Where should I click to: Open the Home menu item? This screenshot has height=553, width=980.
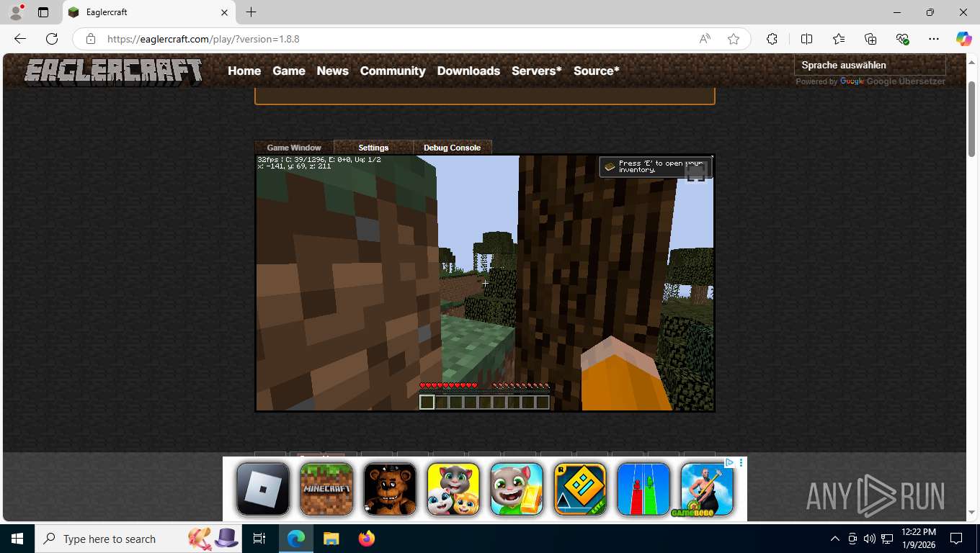pos(244,71)
